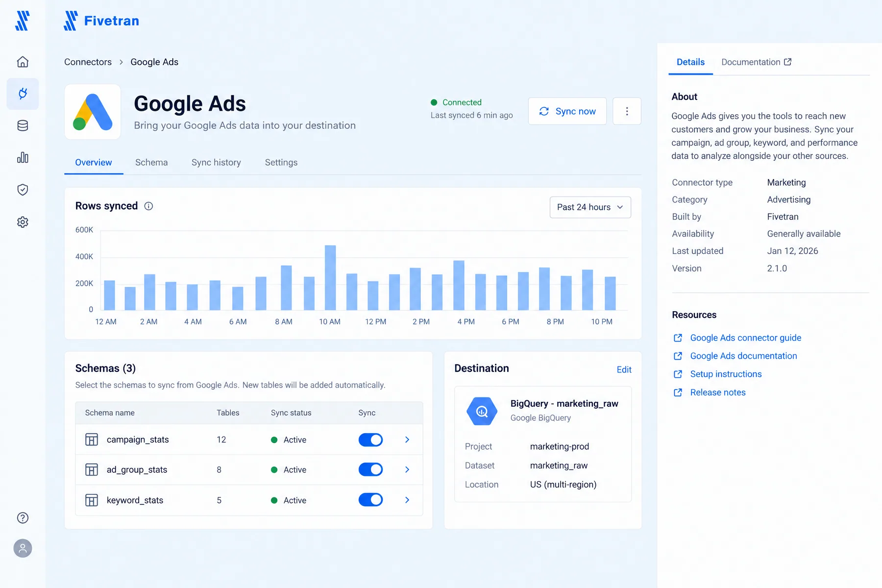Open the bar chart analytics sidebar icon
This screenshot has width=882, height=588.
(x=23, y=158)
